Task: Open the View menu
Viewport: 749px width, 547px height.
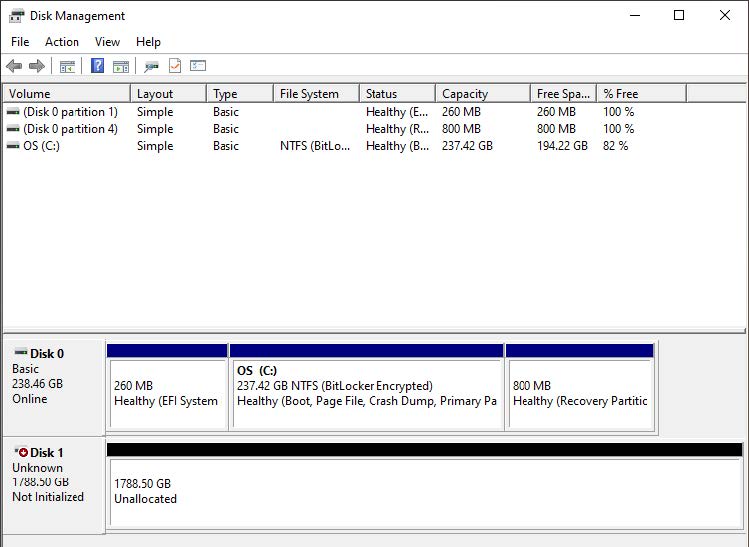Action: [107, 42]
